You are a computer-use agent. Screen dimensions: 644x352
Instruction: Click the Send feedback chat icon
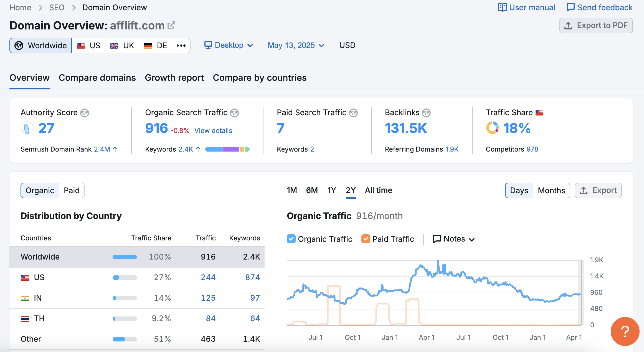[x=571, y=7]
